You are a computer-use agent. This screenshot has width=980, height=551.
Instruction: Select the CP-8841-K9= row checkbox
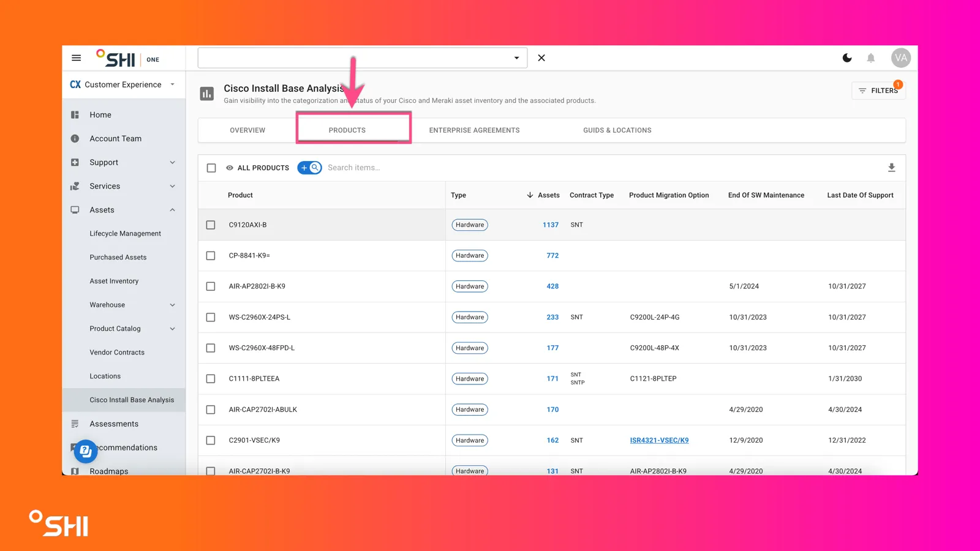coord(211,255)
